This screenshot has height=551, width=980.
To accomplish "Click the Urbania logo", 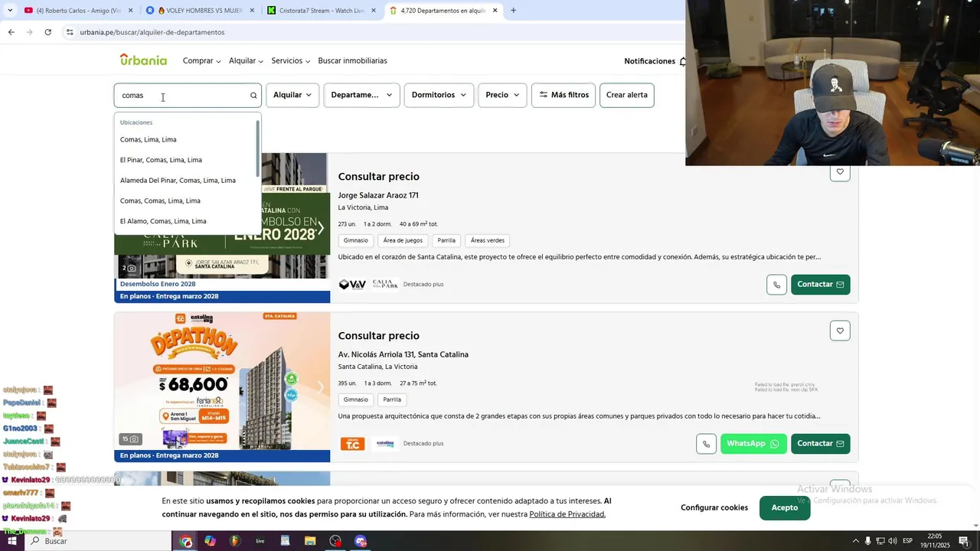I will tap(143, 60).
